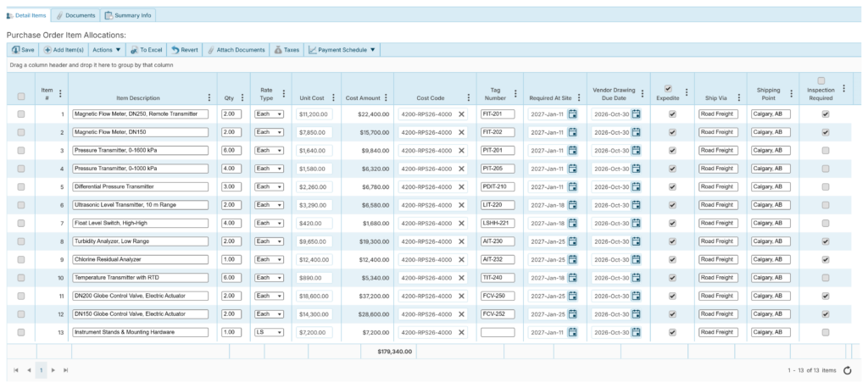
Task: Click Add Item(s) button
Action: [64, 50]
